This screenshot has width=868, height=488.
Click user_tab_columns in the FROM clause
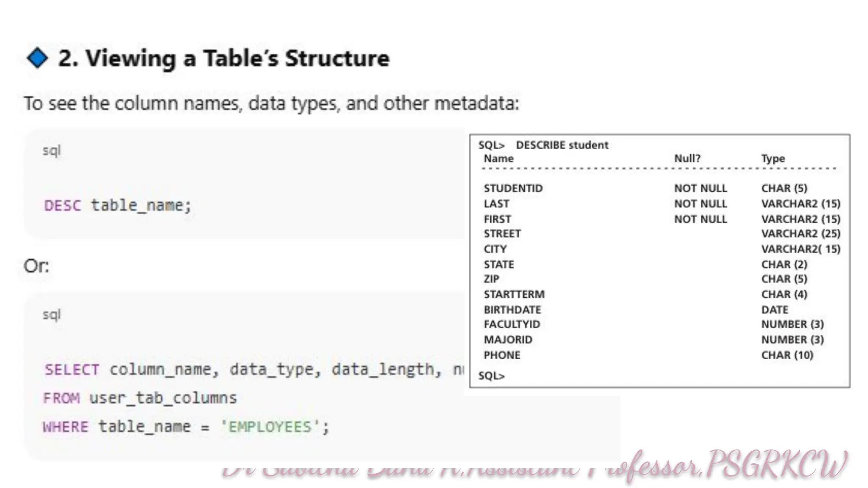point(163,398)
